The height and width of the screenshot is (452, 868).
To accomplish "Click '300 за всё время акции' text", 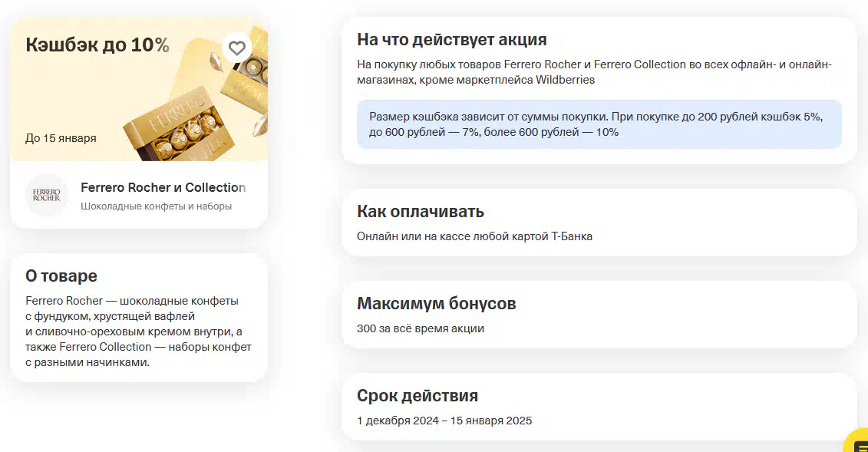I will point(421,328).
